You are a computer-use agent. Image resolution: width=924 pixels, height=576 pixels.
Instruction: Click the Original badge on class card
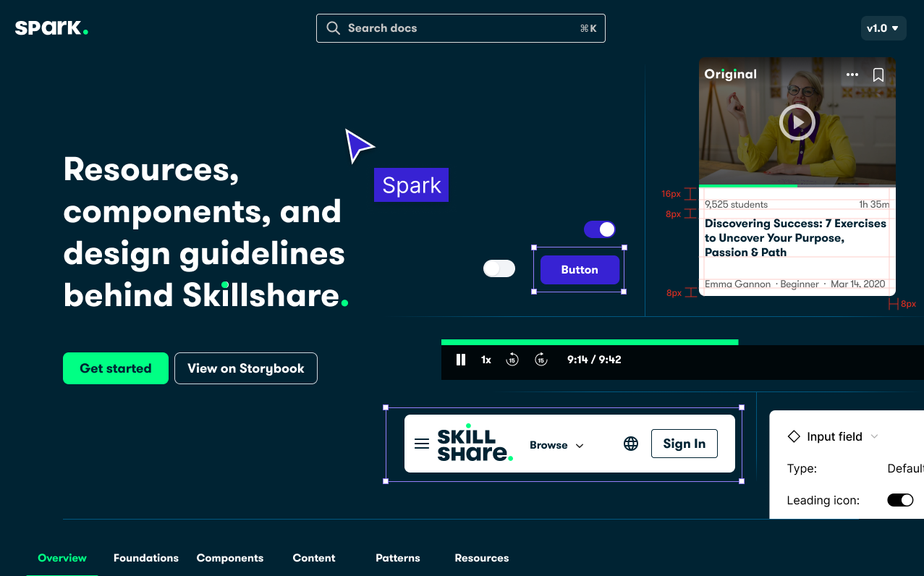[x=731, y=74]
